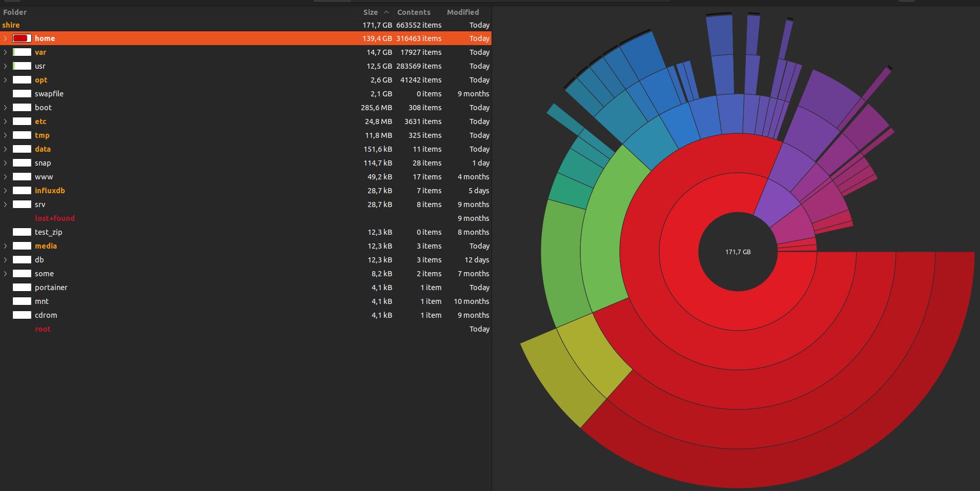Viewport: 980px width, 491px height.
Task: Select the cdrom folder row
Action: click(46, 315)
